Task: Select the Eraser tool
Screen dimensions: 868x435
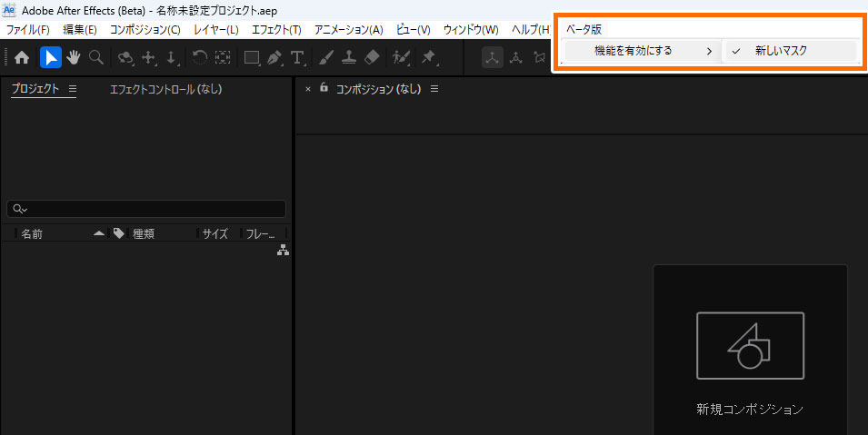Action: point(371,58)
